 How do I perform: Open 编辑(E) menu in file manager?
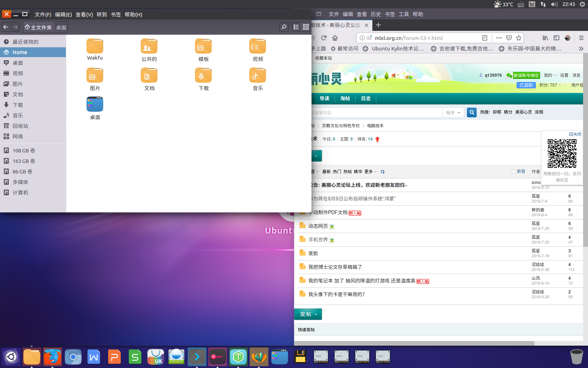(63, 14)
